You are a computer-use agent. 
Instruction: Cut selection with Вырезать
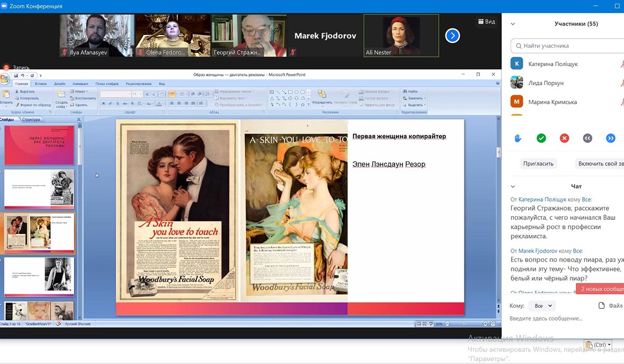click(x=25, y=92)
